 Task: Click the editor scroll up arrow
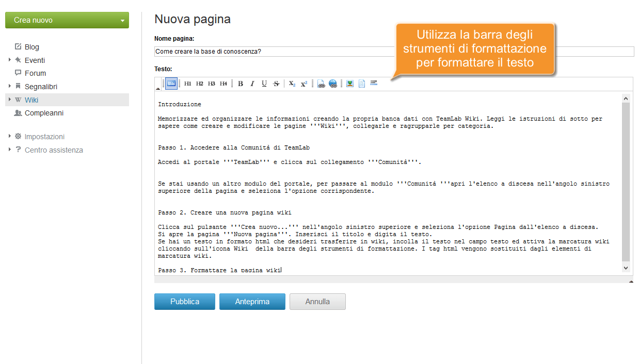(x=626, y=98)
